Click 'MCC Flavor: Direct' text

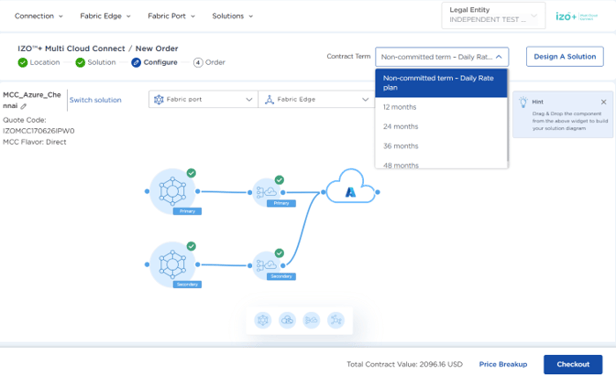(35, 142)
